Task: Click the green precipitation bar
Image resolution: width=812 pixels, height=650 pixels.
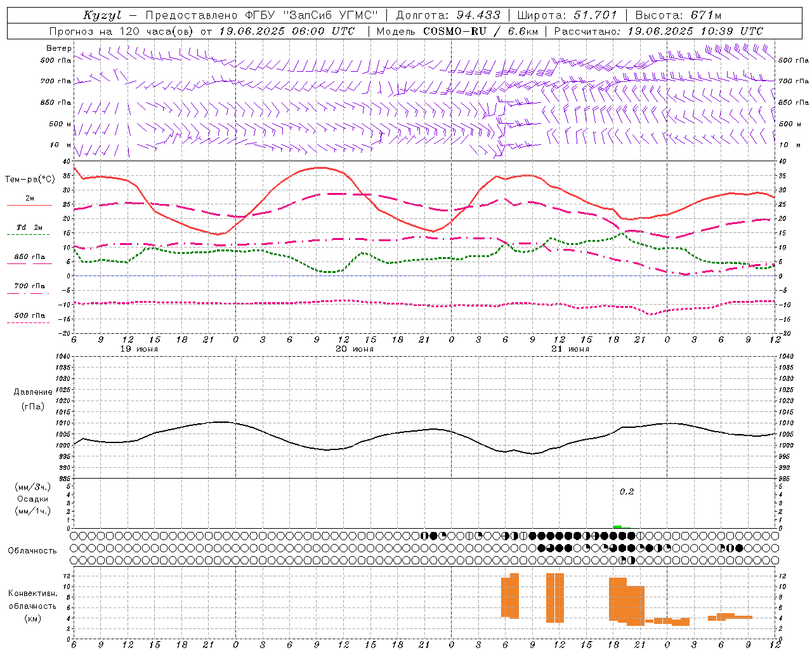Action: [618, 527]
